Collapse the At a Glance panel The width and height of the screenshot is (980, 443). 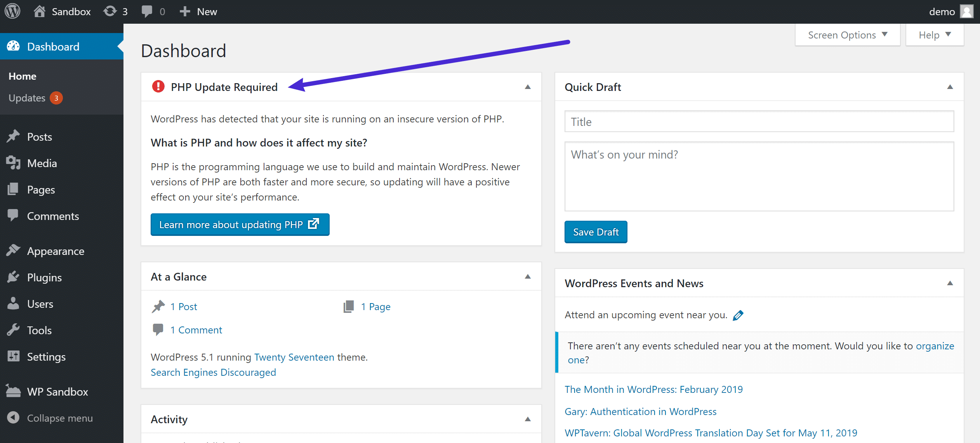(527, 277)
